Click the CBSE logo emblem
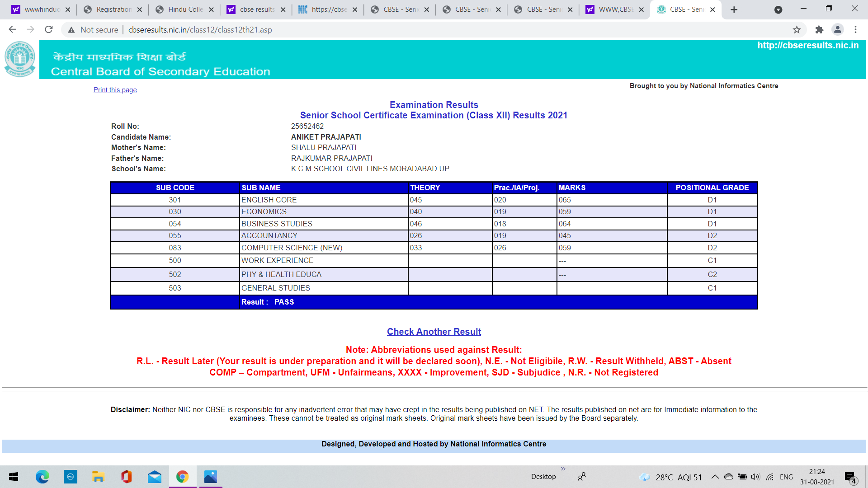 [x=19, y=59]
